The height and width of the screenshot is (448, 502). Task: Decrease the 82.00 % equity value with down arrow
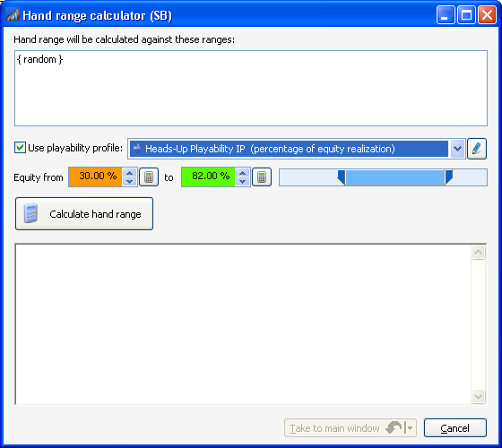(242, 181)
